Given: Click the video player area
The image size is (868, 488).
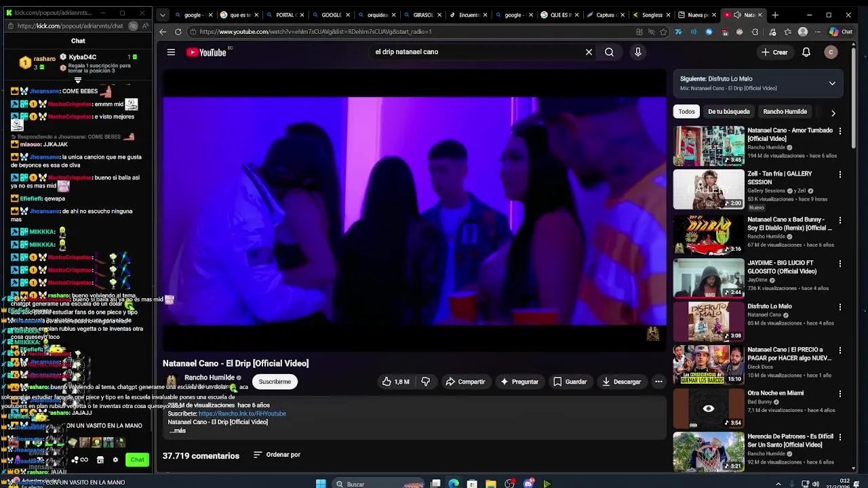Looking at the screenshot, I should click(x=414, y=210).
